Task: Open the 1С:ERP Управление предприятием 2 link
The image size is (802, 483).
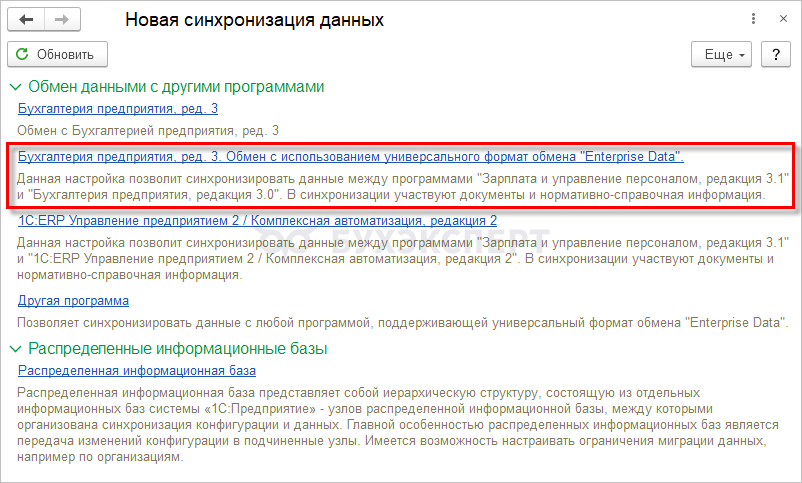Action: point(257,221)
